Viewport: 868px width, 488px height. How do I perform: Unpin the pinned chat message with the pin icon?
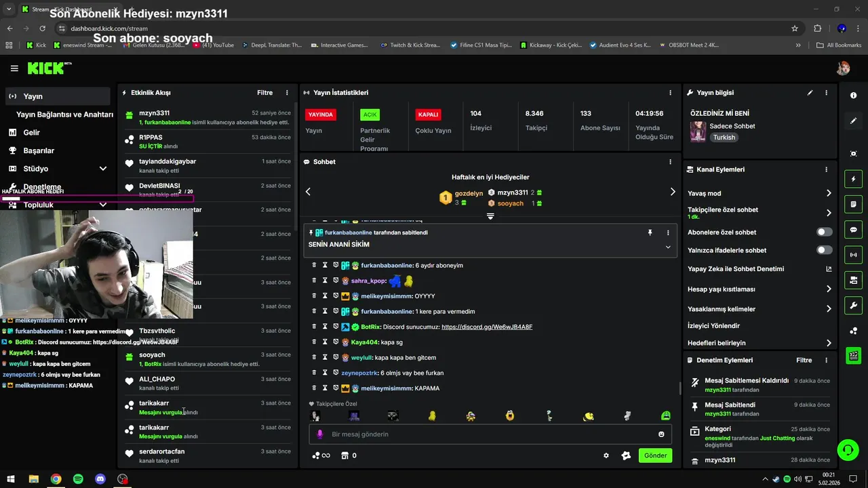click(x=650, y=232)
